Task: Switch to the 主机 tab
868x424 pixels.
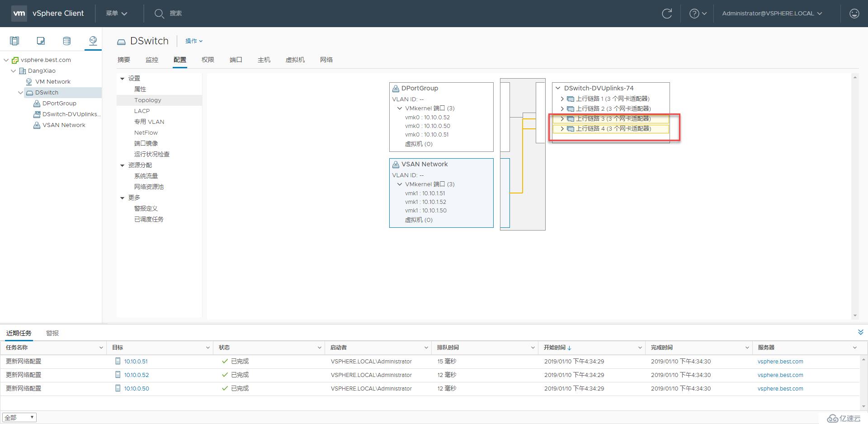Action: pos(264,60)
